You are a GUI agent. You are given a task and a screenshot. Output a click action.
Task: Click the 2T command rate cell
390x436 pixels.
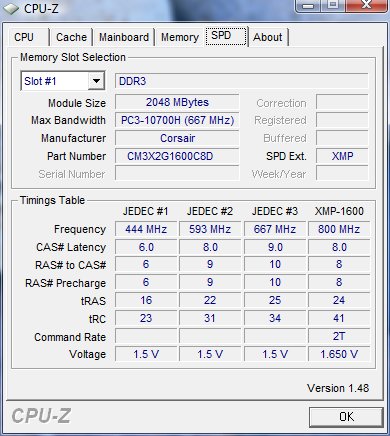click(339, 336)
